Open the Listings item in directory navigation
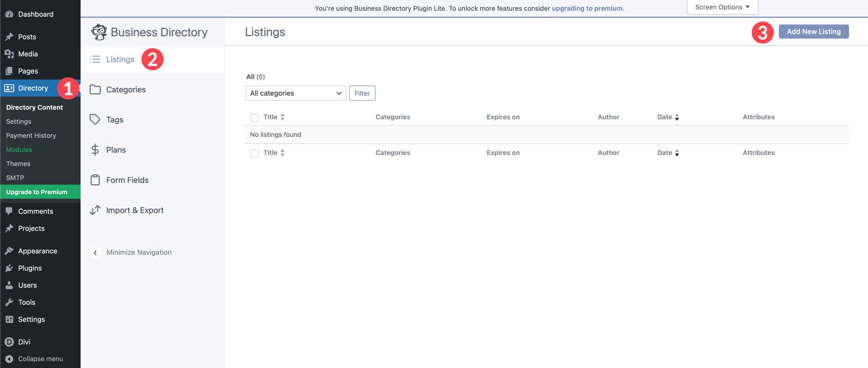The width and height of the screenshot is (868, 368). (120, 59)
